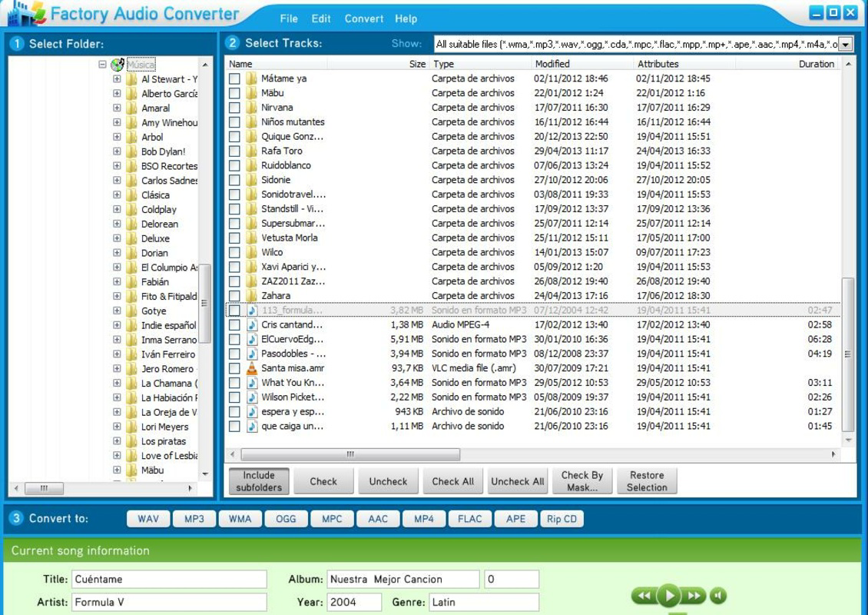Click the folder icon next to Rafa Toro
Screen dimensions: 868x615
pos(252,151)
